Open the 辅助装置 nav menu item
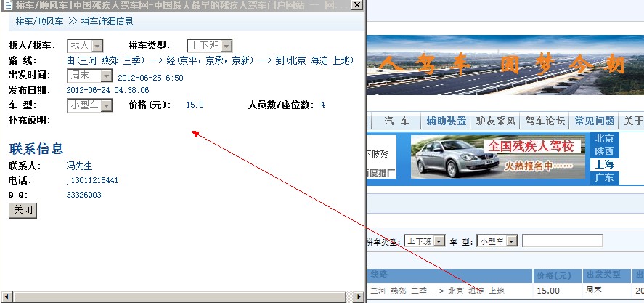 446,121
